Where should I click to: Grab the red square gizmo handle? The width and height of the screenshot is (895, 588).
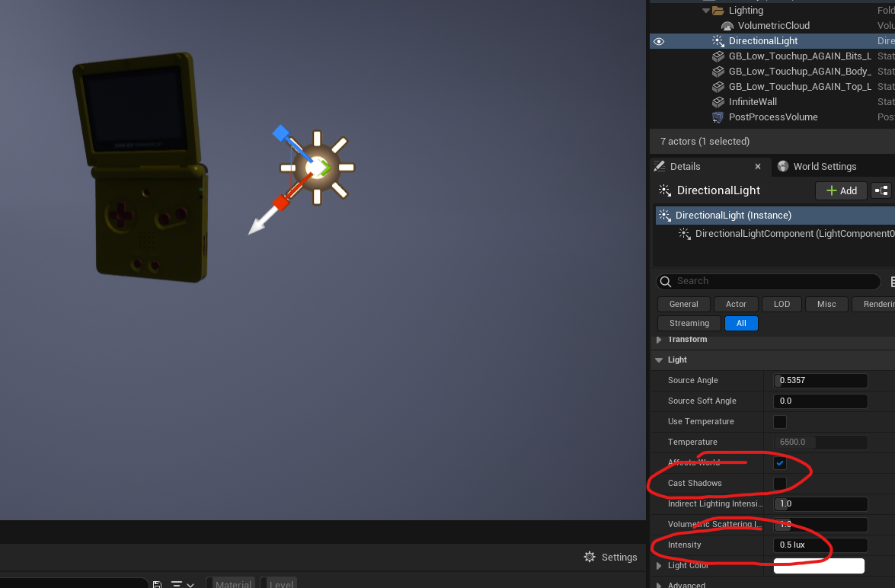pyautogui.click(x=281, y=203)
